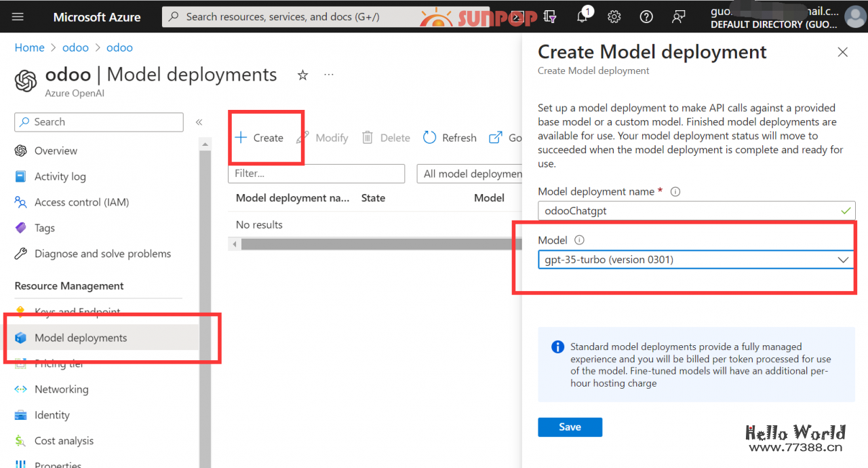Image resolution: width=868 pixels, height=468 pixels.
Task: Collapse the left sidebar navigation menu
Action: click(x=199, y=122)
